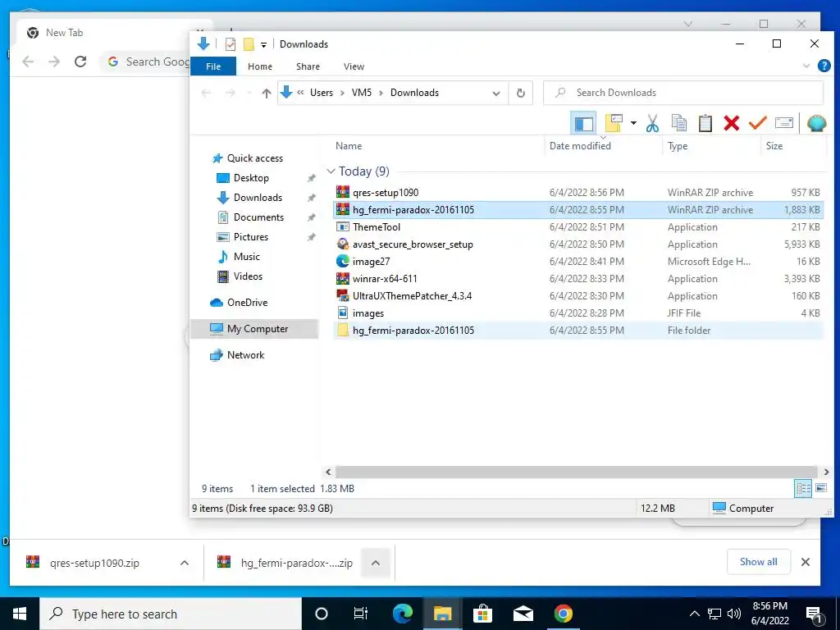Open hg_fermi-paradox zip download options chevron
This screenshot has height=630, width=840.
[x=376, y=563]
